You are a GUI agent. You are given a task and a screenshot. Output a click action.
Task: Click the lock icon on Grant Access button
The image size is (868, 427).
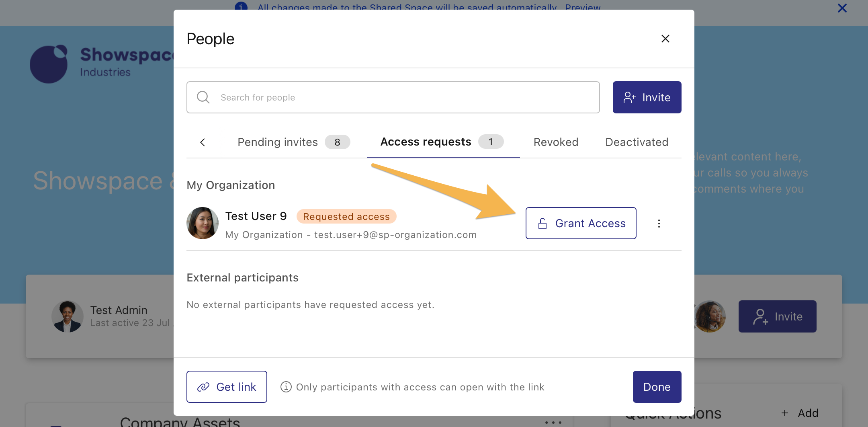[x=542, y=223]
